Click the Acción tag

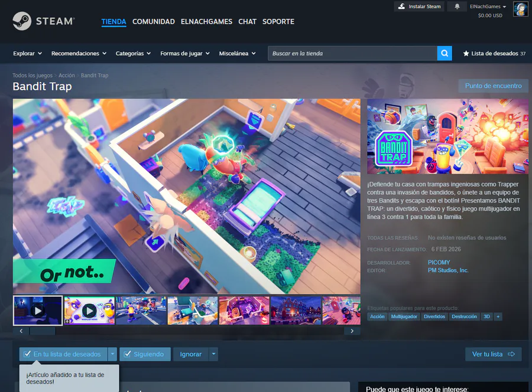click(x=377, y=316)
